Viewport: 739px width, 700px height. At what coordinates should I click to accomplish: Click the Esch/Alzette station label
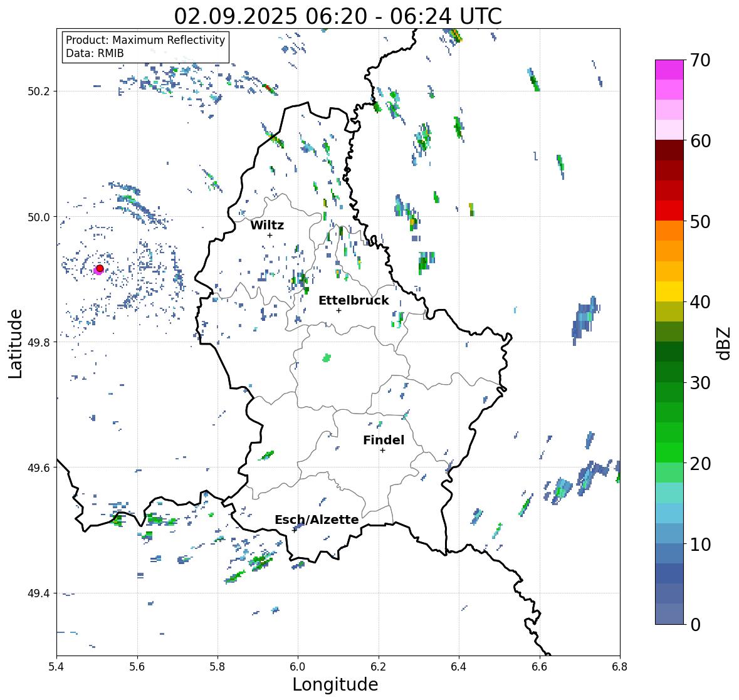[x=317, y=520]
